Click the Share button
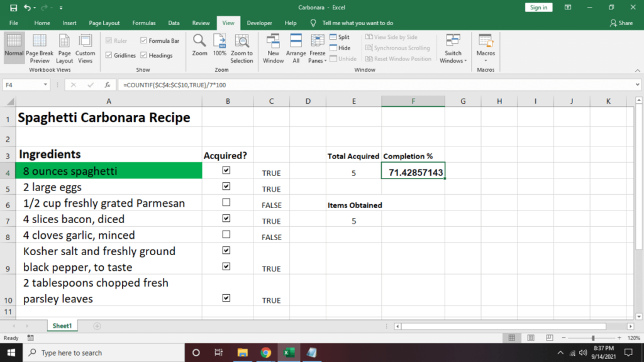644x362 pixels. click(x=621, y=23)
